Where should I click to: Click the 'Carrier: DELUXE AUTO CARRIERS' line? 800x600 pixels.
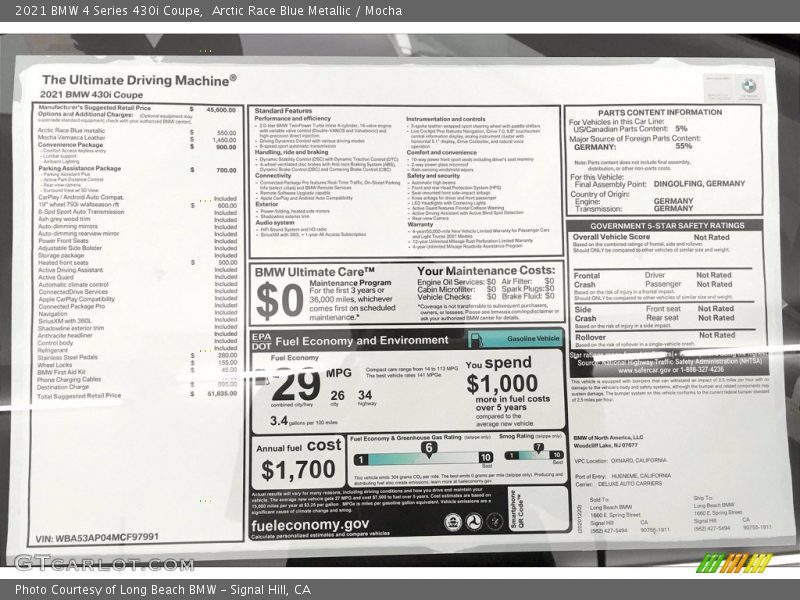click(x=618, y=483)
